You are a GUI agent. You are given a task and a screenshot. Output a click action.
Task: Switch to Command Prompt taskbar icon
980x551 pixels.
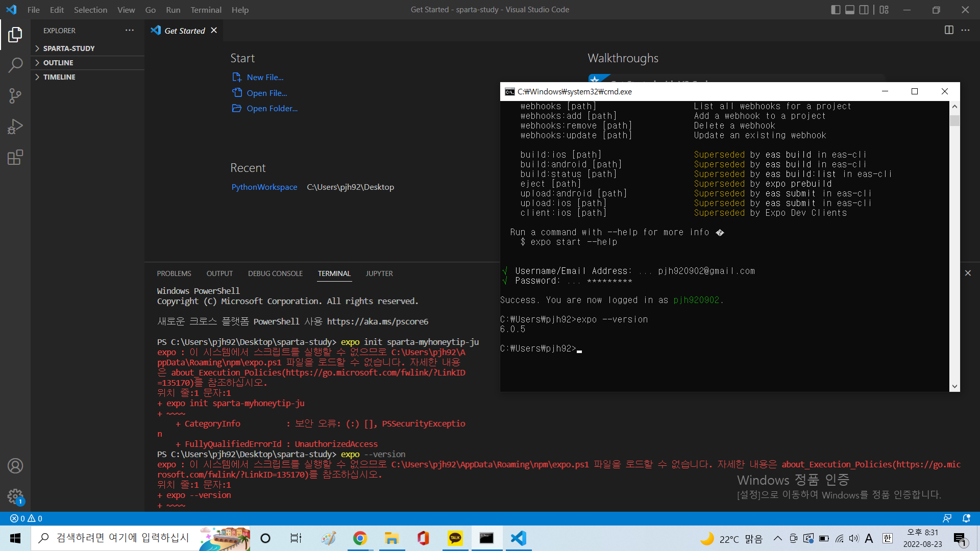486,538
